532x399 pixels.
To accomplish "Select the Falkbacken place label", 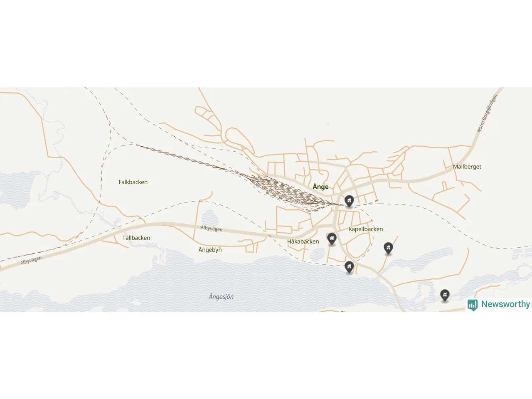I will click(x=133, y=182).
